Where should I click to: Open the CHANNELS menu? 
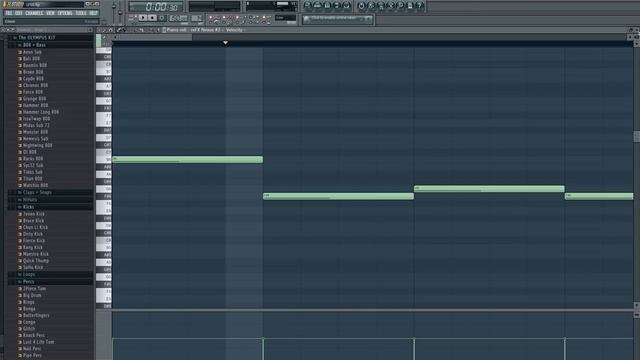click(x=34, y=13)
